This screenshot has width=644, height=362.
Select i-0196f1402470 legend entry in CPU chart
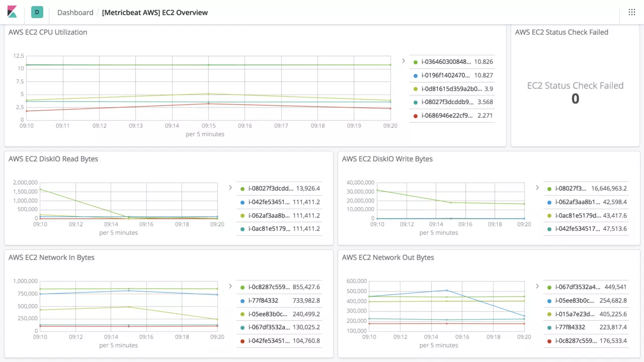[446, 75]
